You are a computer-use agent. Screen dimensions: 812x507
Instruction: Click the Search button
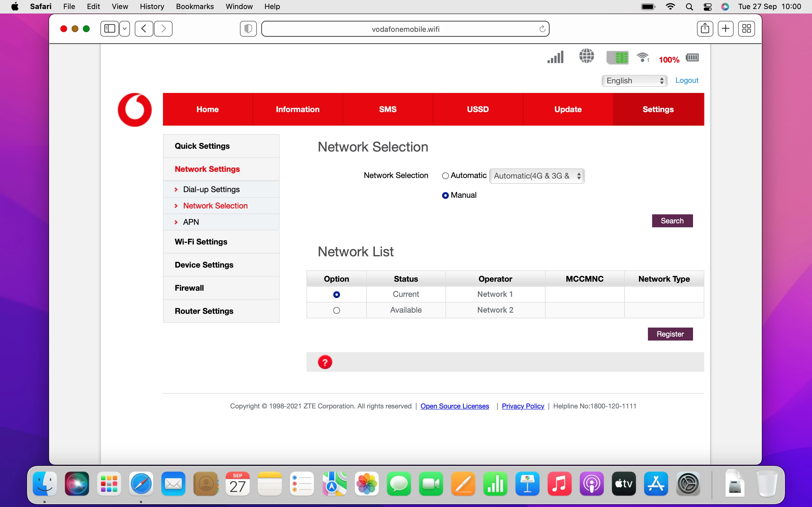tap(672, 220)
